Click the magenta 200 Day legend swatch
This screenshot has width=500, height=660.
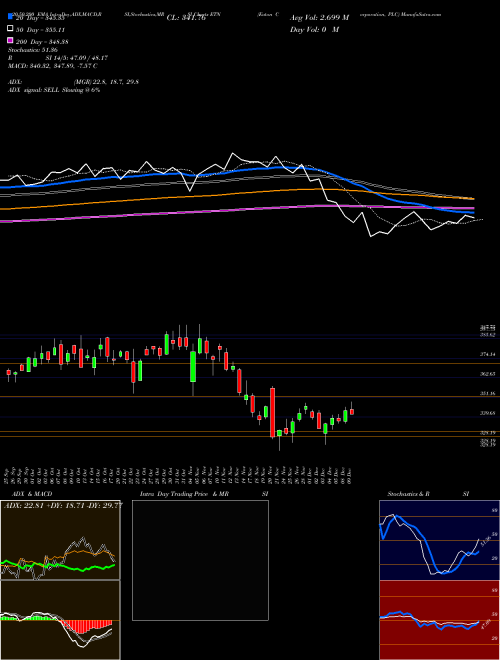(x=10, y=40)
